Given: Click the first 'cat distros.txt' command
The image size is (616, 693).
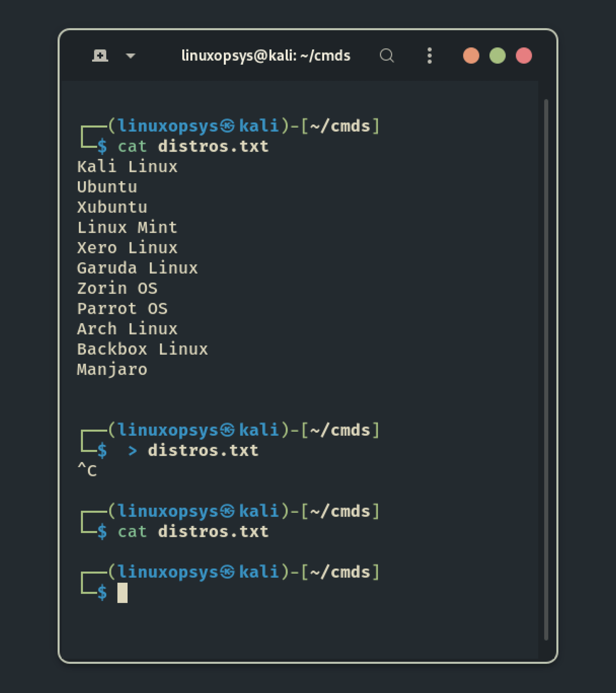Looking at the screenshot, I should pos(193,146).
